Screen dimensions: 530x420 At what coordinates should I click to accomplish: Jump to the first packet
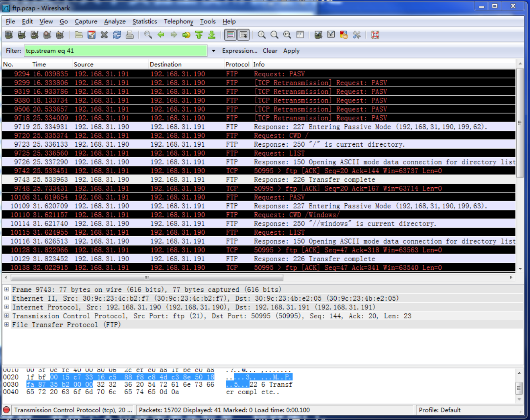pyautogui.click(x=199, y=35)
